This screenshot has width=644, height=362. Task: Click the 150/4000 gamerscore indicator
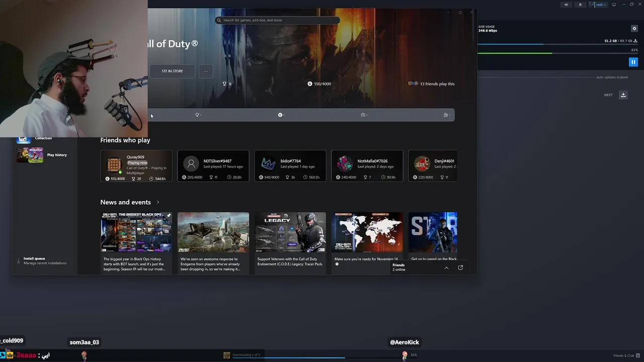click(x=319, y=83)
